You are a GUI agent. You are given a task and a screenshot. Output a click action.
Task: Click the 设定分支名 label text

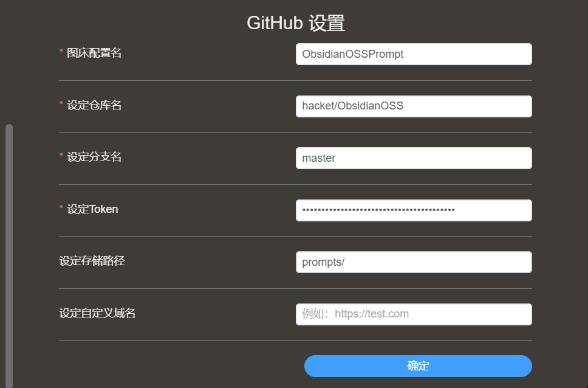pos(94,157)
